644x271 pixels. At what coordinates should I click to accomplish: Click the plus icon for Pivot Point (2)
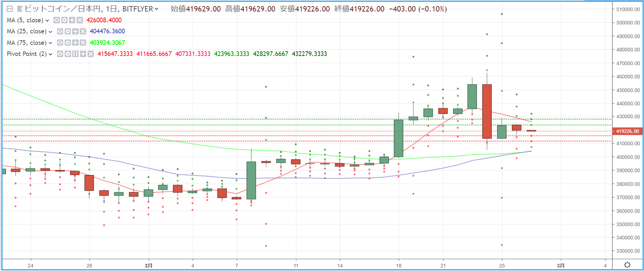(x=83, y=54)
